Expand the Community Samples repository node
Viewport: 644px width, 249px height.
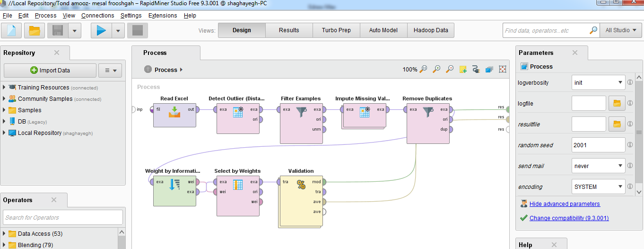click(x=4, y=99)
